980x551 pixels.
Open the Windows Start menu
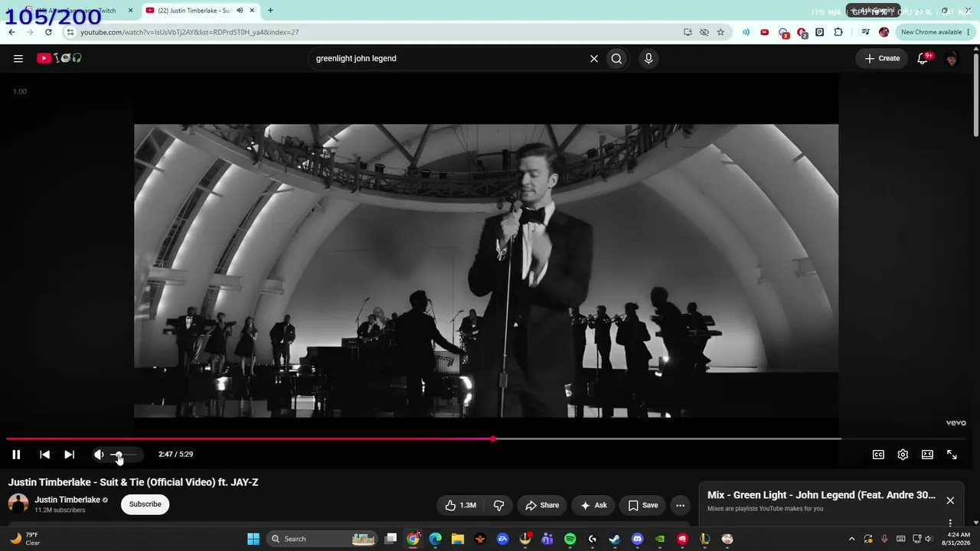click(253, 539)
